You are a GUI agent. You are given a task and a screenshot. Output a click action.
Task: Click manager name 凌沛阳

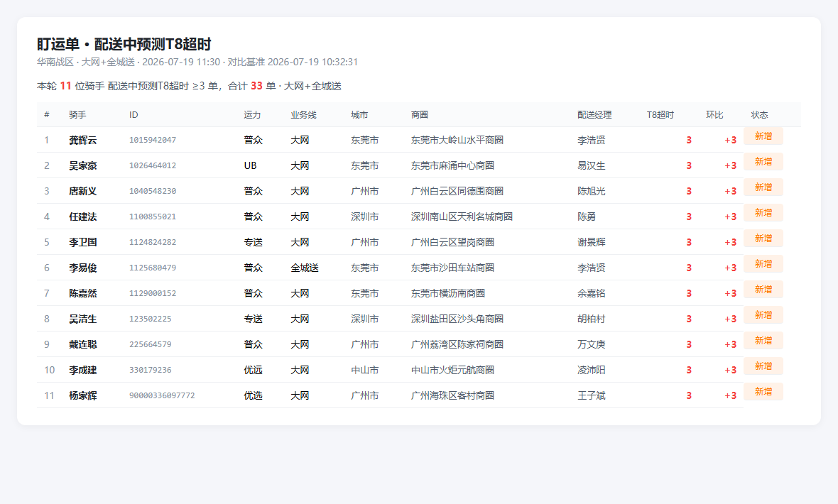[x=591, y=370]
